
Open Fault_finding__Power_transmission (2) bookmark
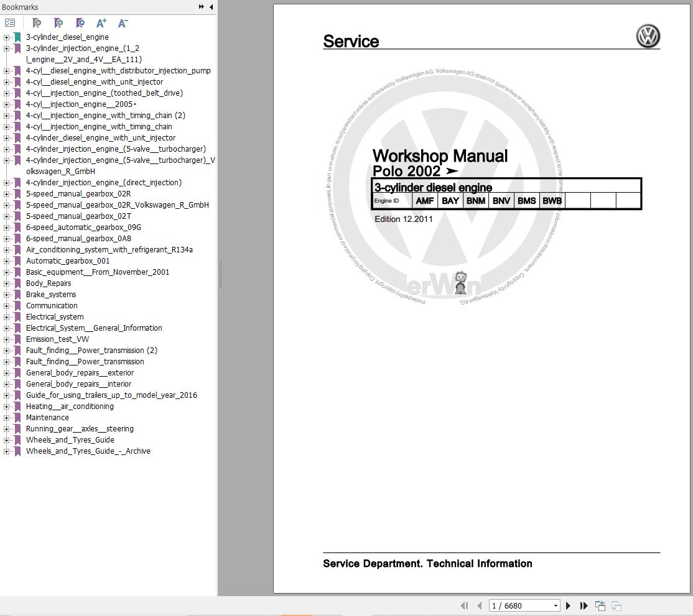(x=91, y=350)
